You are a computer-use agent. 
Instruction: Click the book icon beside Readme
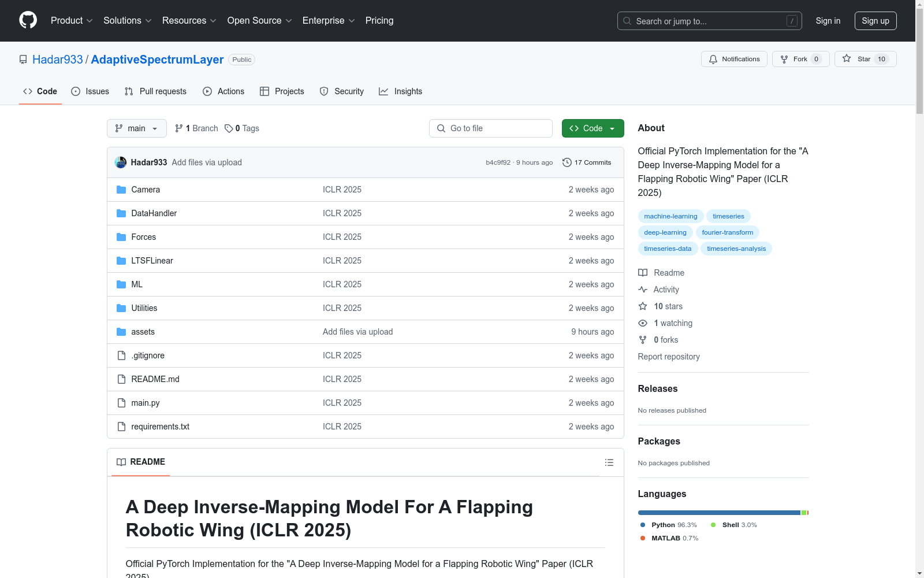643,273
